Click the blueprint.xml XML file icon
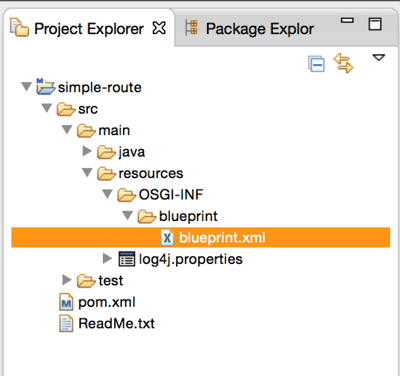 pyautogui.click(x=167, y=238)
